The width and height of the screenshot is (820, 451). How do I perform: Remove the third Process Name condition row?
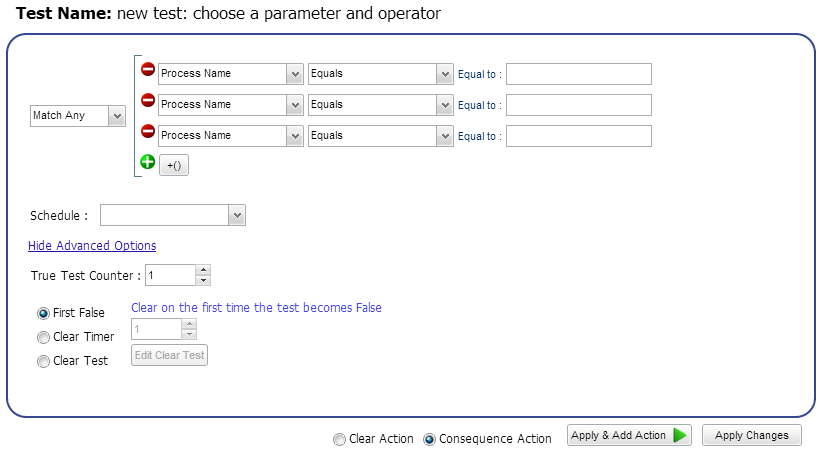147,131
